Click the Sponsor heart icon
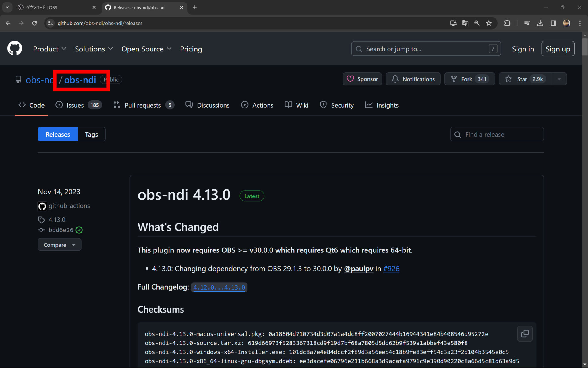The image size is (588, 368). [x=351, y=79]
